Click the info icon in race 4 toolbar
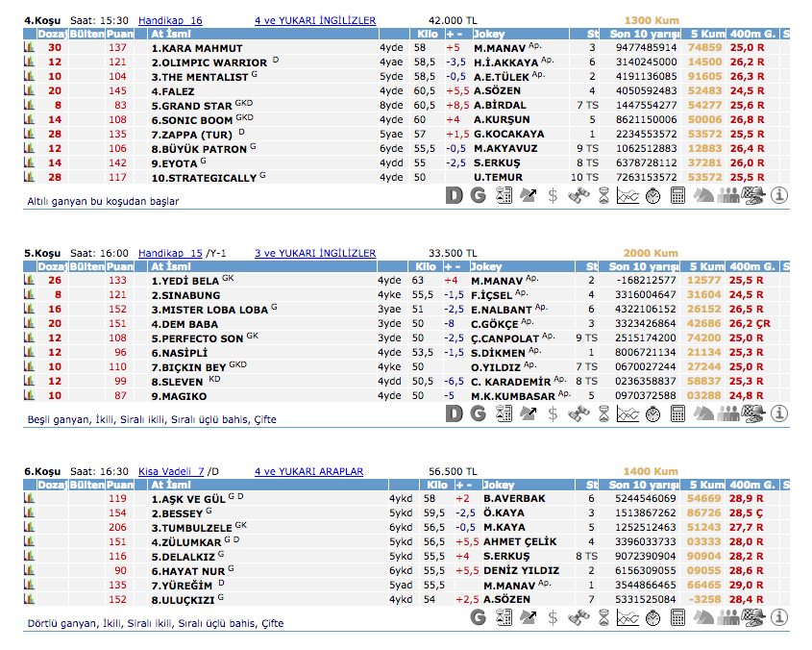 tap(779, 196)
